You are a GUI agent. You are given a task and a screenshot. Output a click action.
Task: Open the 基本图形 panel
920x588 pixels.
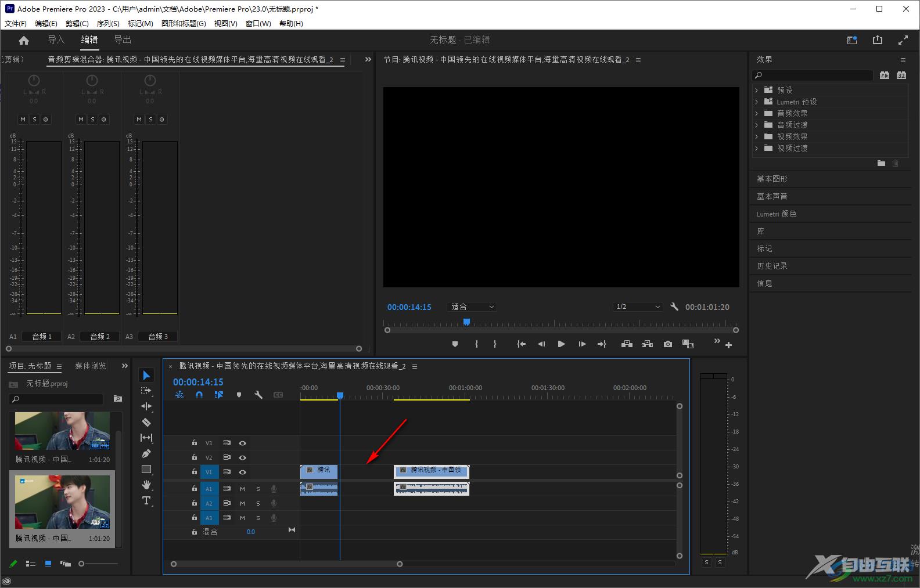[x=772, y=179]
